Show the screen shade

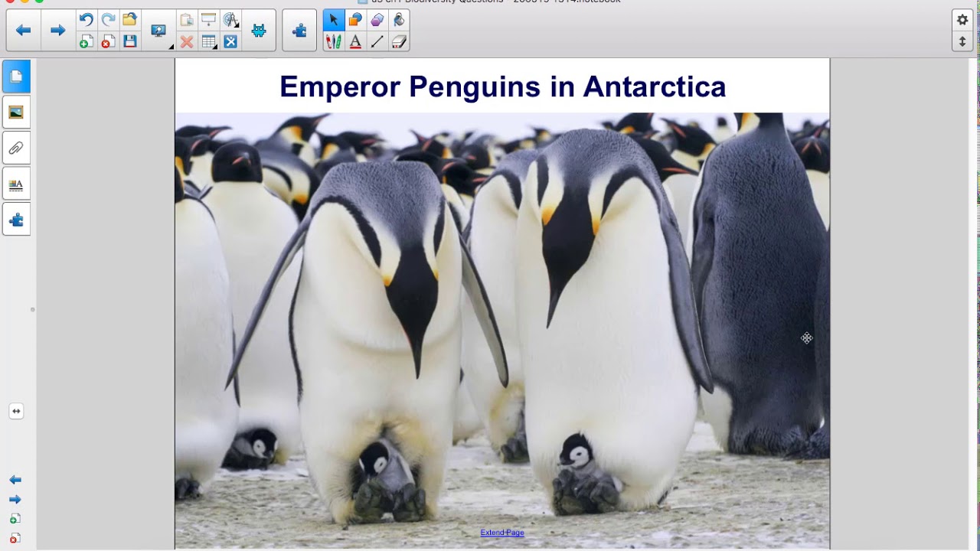208,20
